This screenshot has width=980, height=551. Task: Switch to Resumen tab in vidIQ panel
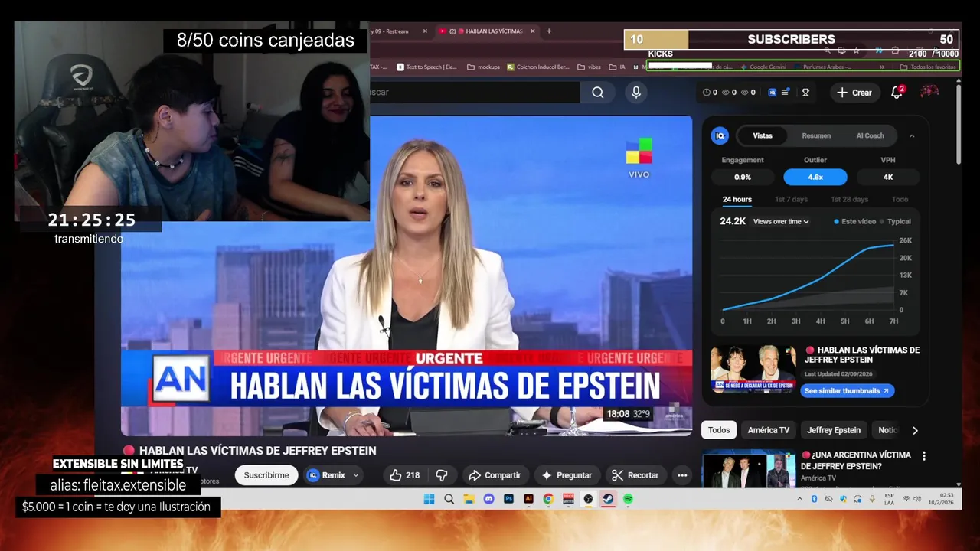pos(816,135)
